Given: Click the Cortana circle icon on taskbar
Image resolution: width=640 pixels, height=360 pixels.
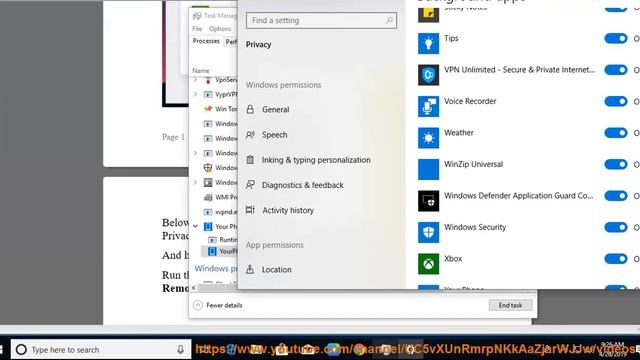Looking at the screenshot, I should 21,349.
